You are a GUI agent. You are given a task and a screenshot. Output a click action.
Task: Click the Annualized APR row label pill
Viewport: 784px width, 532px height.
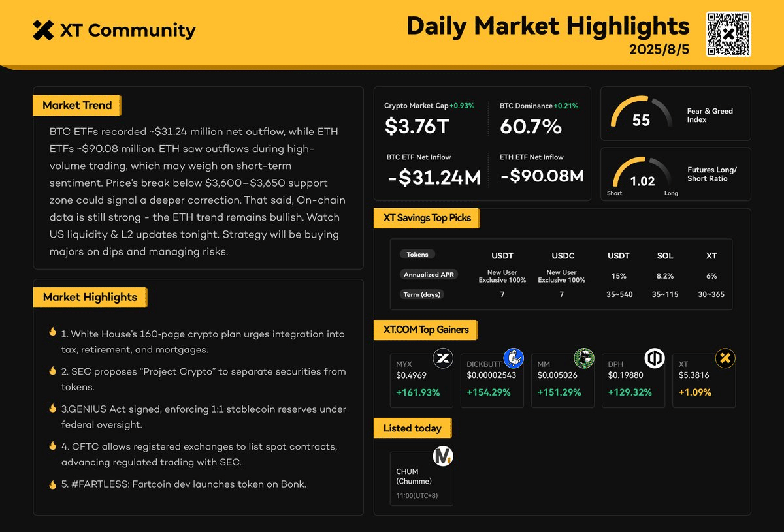(429, 275)
